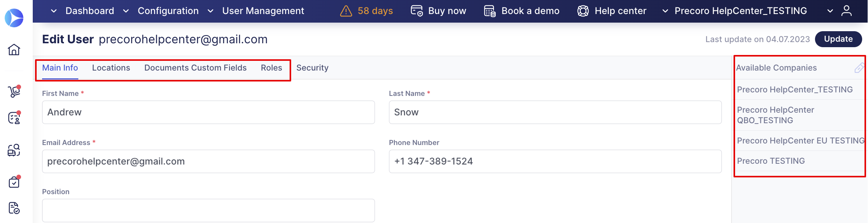The width and height of the screenshot is (868, 223).
Task: Click the delivery truck sidebar icon
Action: click(14, 150)
